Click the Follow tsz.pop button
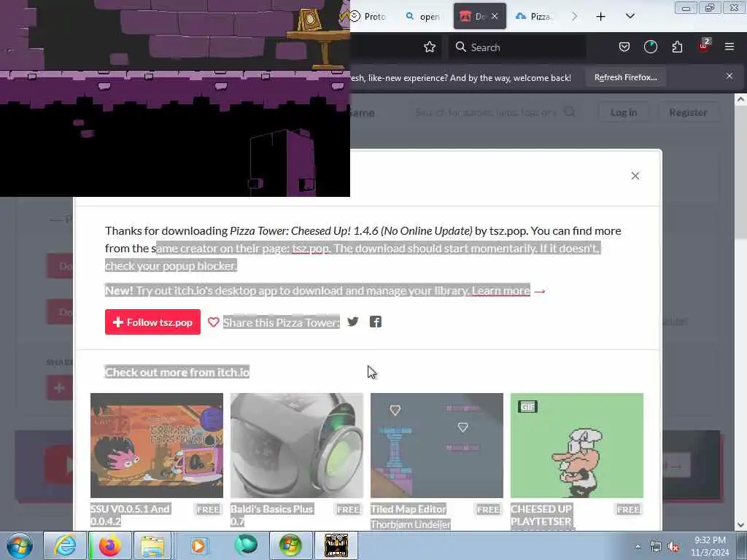 (x=152, y=322)
